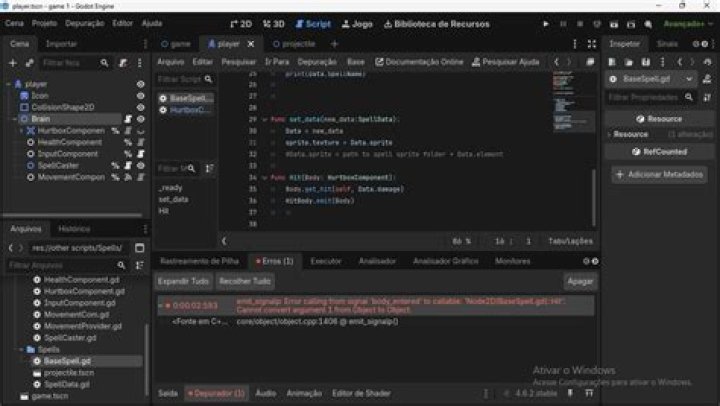Click Recolher Tudo button
The height and width of the screenshot is (406, 720).
pyautogui.click(x=245, y=281)
